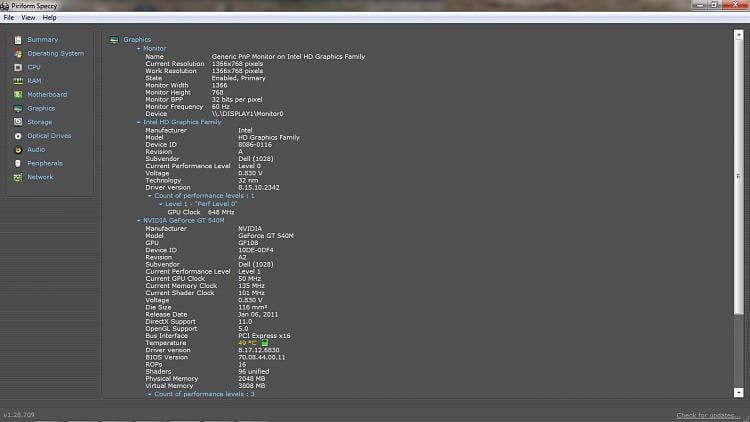This screenshot has height=422, width=750.
Task: Switch to the Motherboard section
Action: tap(47, 95)
